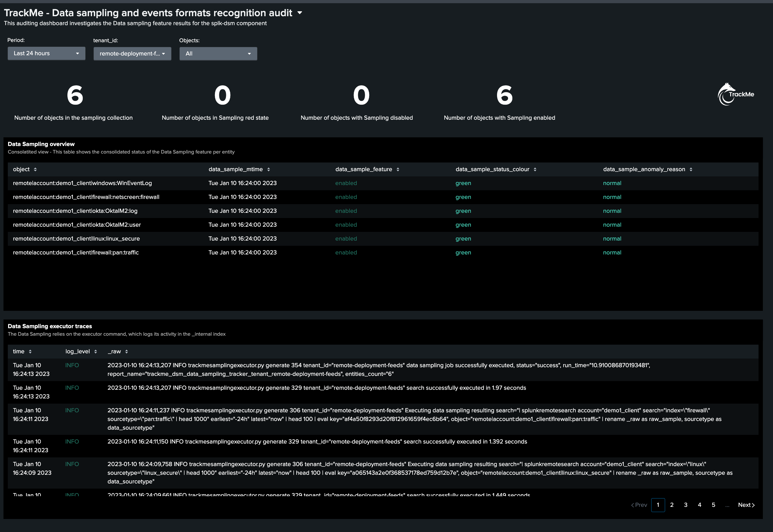Go to page 5 of traces

(713, 505)
